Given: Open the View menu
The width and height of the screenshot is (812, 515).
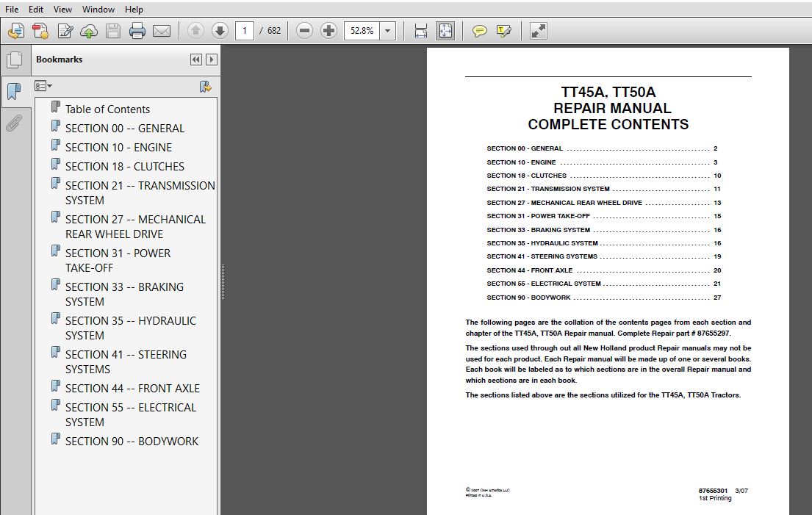Looking at the screenshot, I should [63, 10].
